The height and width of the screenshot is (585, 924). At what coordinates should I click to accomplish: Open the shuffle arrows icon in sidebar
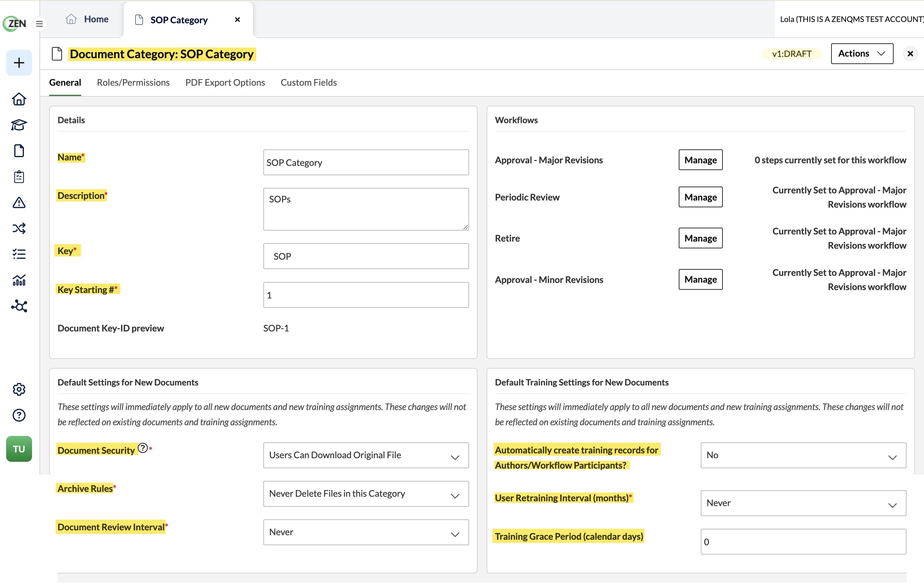[x=19, y=228]
